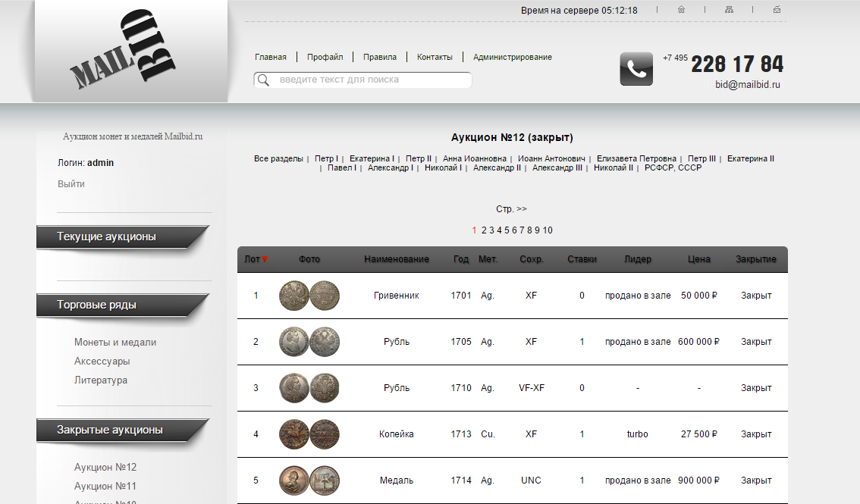Go to next page with >> arrow
This screenshot has height=504, width=860.
pos(522,208)
